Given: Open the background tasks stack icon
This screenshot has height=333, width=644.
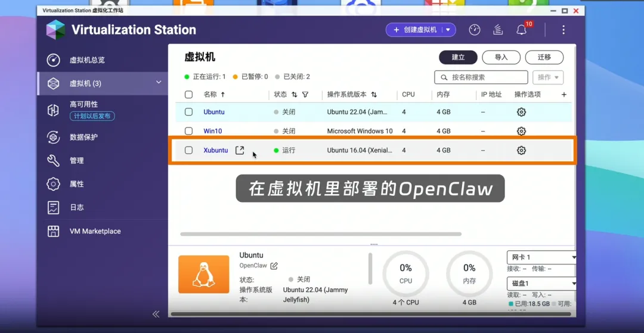Looking at the screenshot, I should [498, 30].
